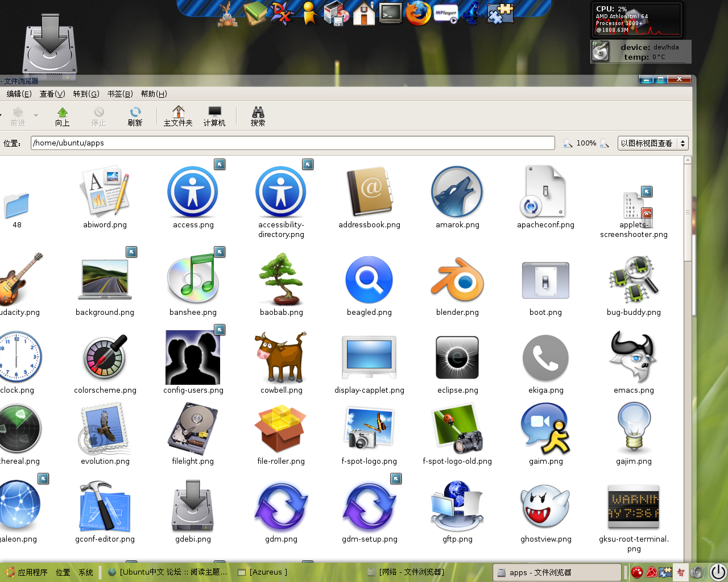The image size is (728, 582).
Task: Select the cowbell.png cow icon
Action: 281,357
